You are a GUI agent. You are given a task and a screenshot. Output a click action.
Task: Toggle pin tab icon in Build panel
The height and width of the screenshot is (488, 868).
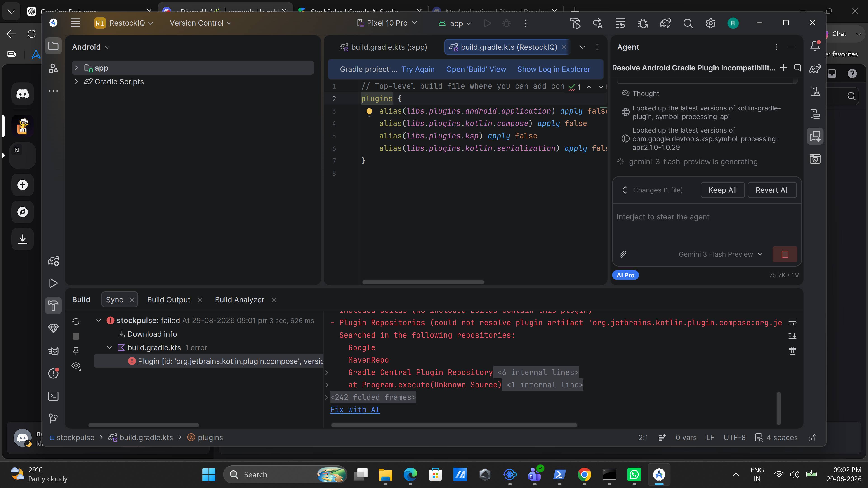tap(76, 351)
